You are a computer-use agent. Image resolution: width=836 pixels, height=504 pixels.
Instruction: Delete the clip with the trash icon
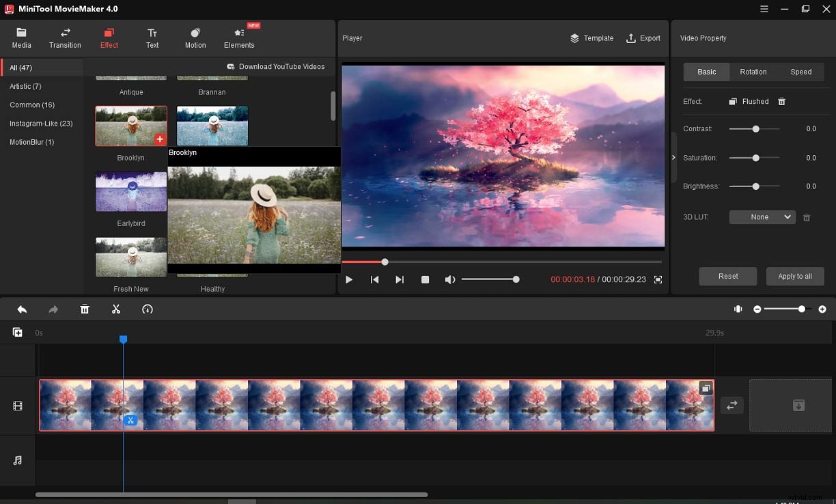pos(85,309)
